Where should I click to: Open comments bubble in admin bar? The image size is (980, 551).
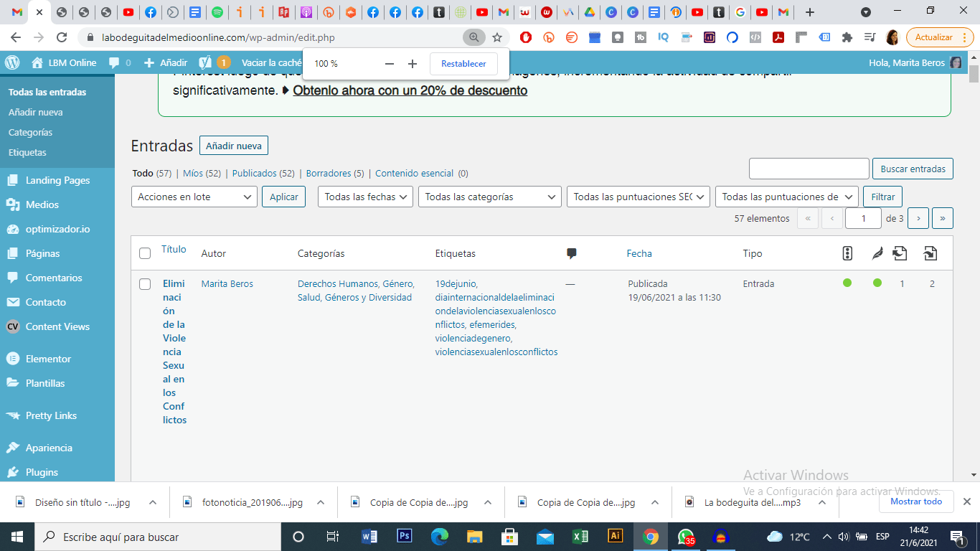pyautogui.click(x=119, y=62)
